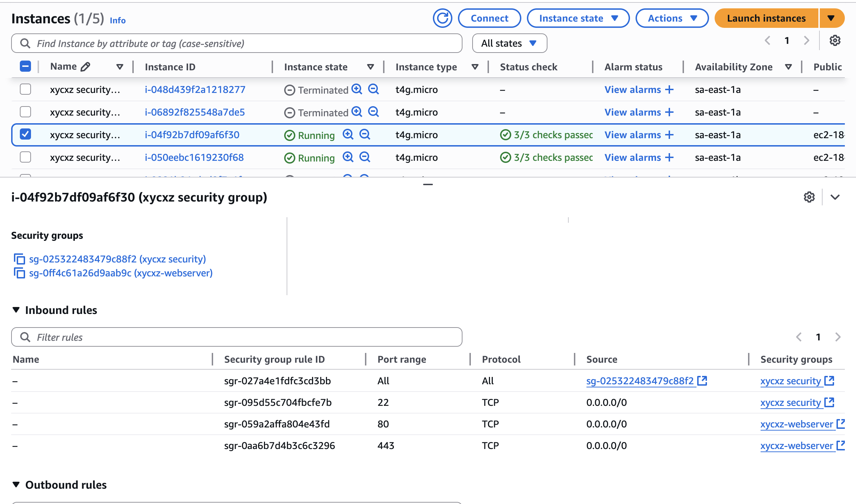Click zoom-in filter icon on first Terminated row
The width and height of the screenshot is (856, 504).
point(357,89)
